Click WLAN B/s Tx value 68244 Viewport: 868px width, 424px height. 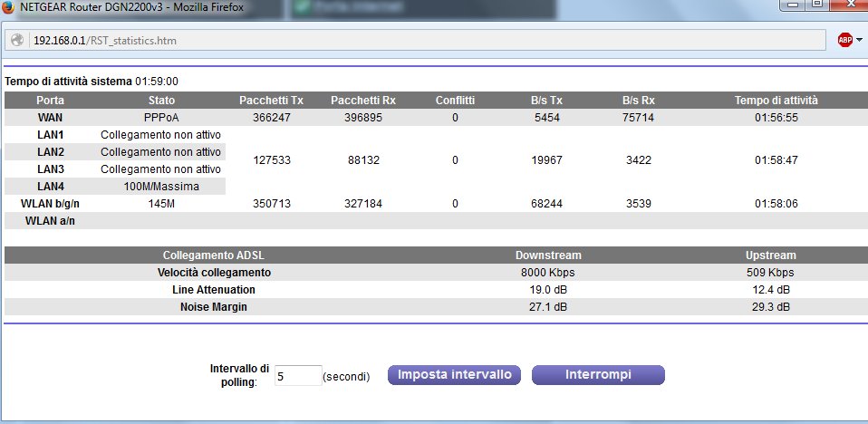546,204
